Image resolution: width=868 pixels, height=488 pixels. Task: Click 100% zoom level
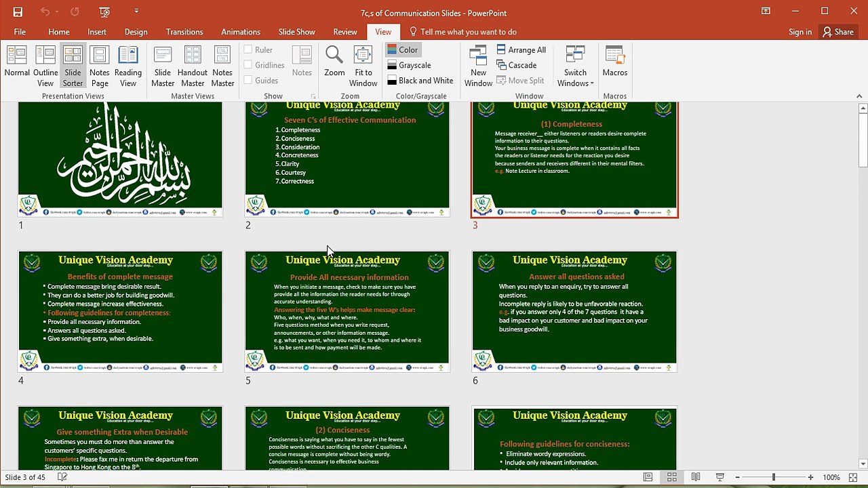pos(832,477)
